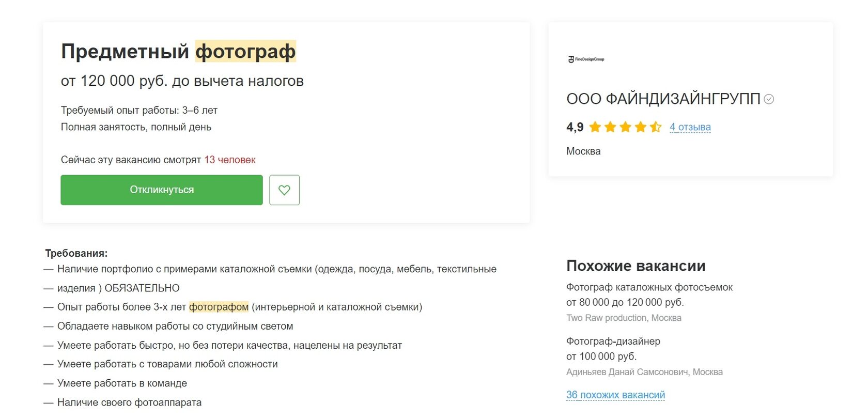The height and width of the screenshot is (419, 868).
Task: Click Two Raw production employer name
Action: click(x=607, y=318)
